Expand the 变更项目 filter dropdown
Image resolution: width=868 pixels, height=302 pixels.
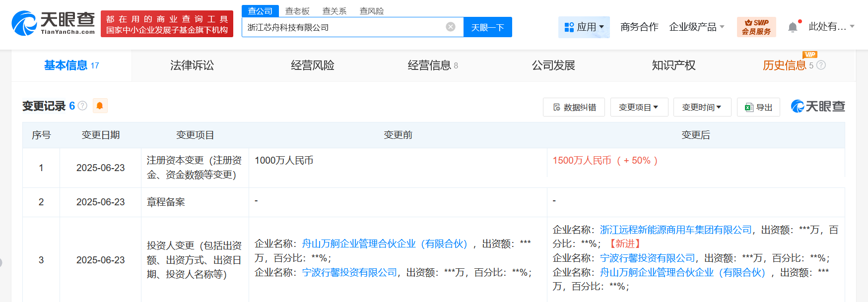point(639,107)
